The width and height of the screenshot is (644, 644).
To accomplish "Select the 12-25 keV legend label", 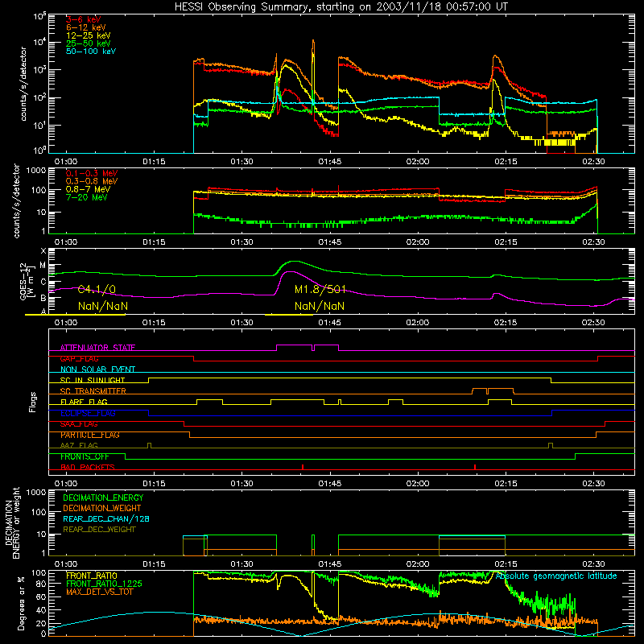I will coord(89,35).
